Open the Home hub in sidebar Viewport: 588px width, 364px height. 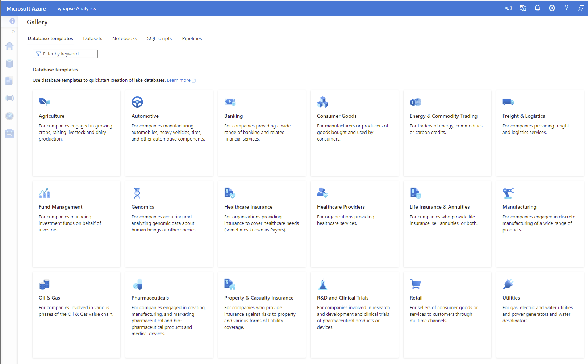[x=9, y=46]
